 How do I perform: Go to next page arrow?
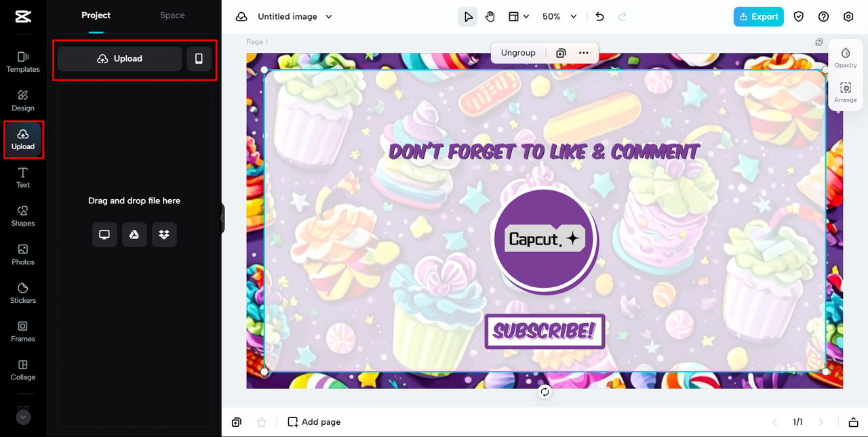[821, 422]
